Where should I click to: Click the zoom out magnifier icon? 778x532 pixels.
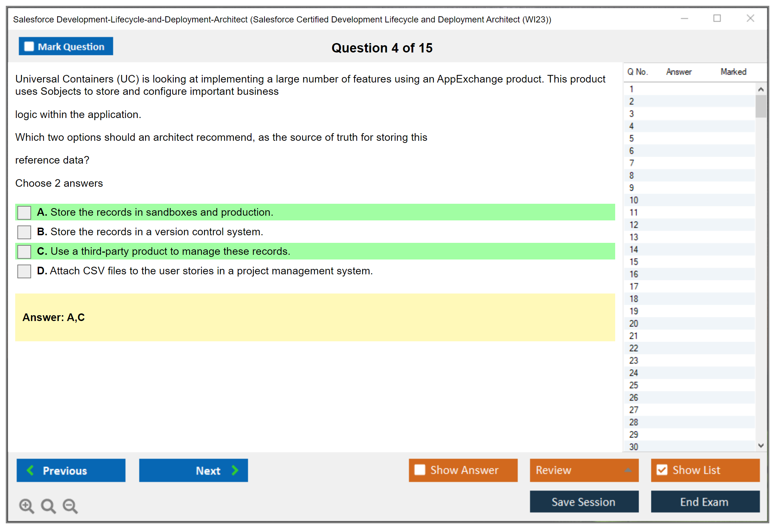tap(70, 506)
